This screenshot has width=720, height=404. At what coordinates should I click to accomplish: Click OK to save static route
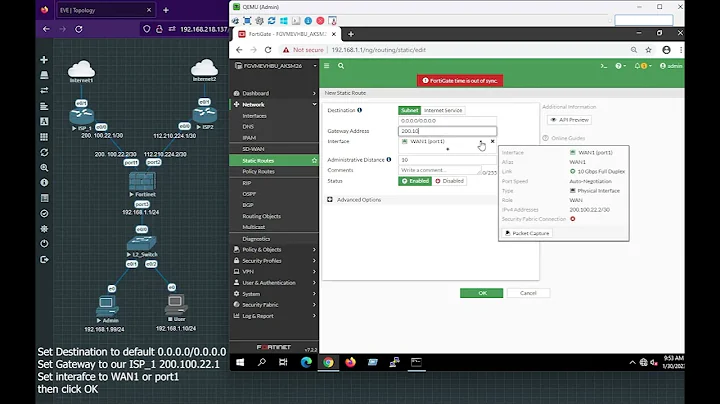[481, 293]
